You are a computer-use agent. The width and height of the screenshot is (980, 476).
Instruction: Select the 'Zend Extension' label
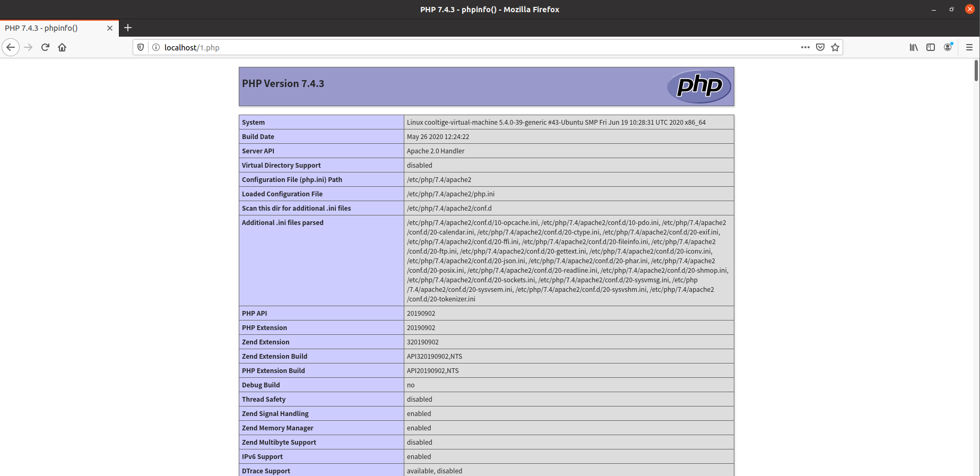pyautogui.click(x=265, y=342)
